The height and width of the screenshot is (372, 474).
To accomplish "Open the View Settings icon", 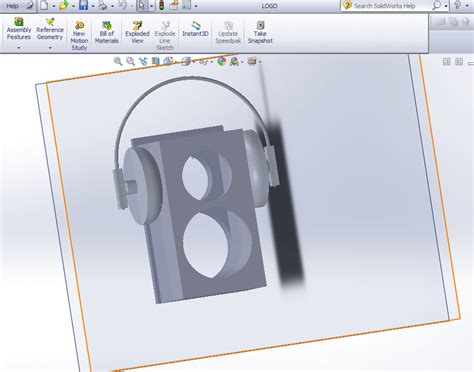I will 252,61.
